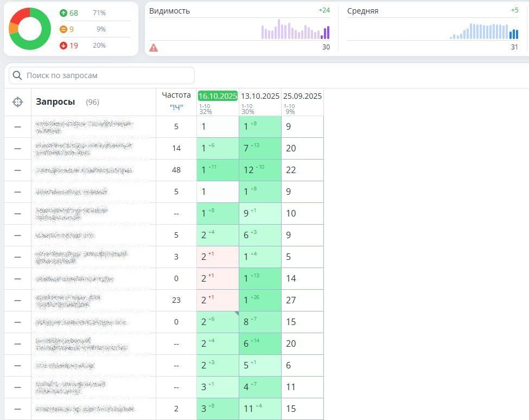Screen dimensions: 529x420
Task: Click the green up-arrow 68 indicator
Action: click(66, 12)
